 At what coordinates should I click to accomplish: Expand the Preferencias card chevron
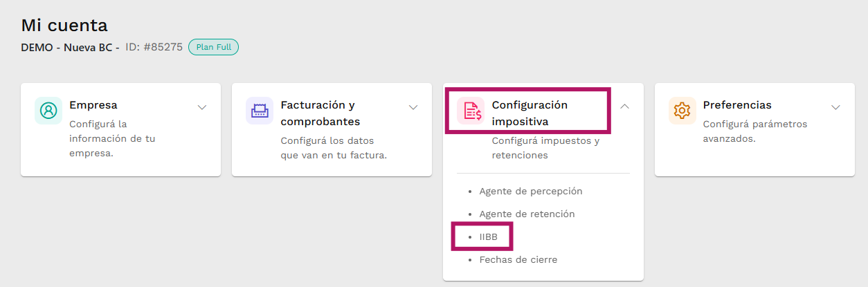click(835, 107)
